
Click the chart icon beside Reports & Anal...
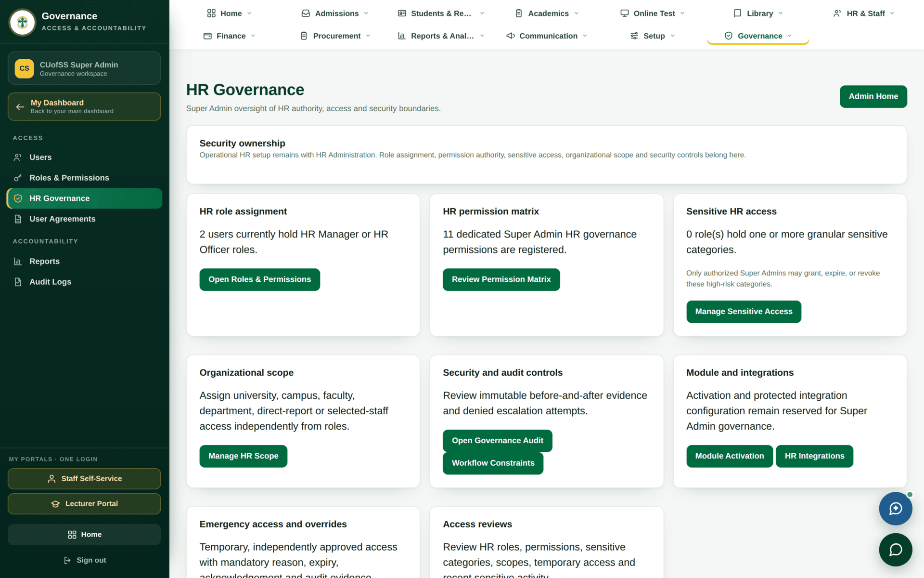pyautogui.click(x=402, y=36)
